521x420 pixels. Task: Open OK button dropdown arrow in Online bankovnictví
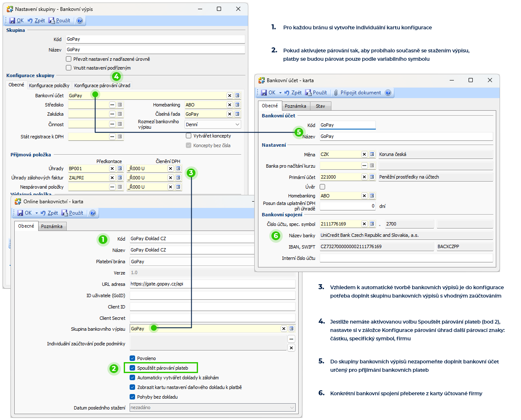coord(36,213)
